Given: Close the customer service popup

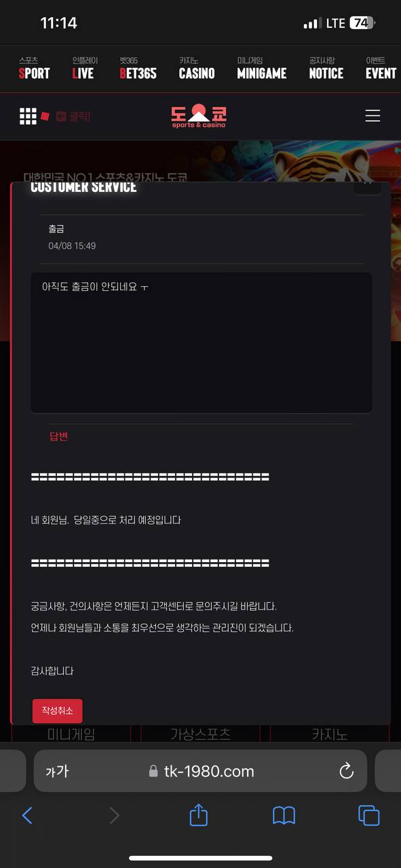Looking at the screenshot, I should coord(367,184).
